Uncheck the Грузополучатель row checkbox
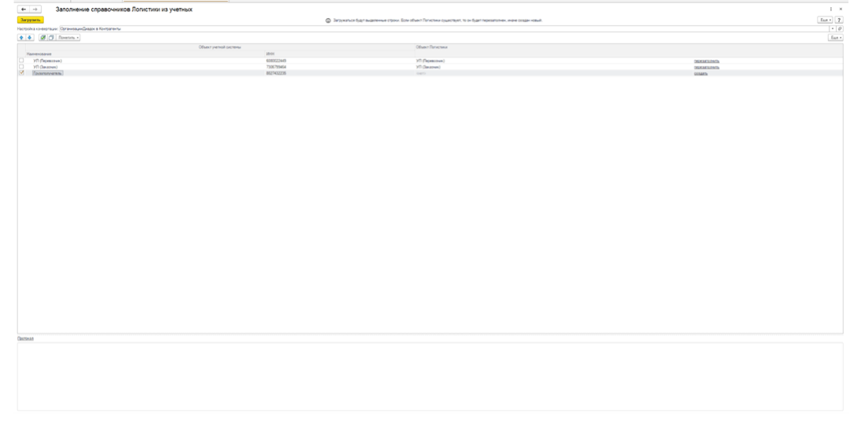This screenshot has height=434, width=868. click(x=21, y=73)
